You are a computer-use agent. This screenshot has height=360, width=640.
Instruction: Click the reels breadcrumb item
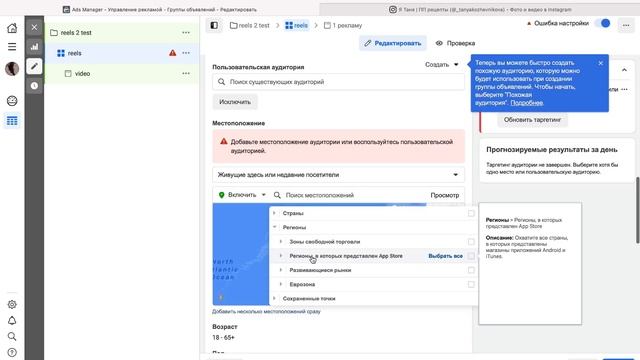pos(297,25)
